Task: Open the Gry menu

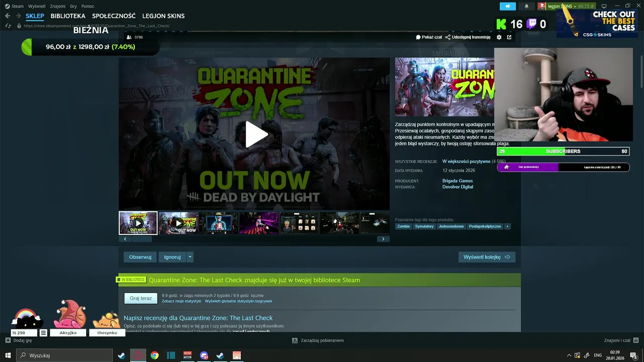Action: [x=73, y=6]
